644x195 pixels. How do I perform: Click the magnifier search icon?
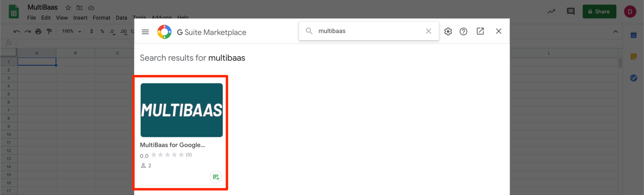pyautogui.click(x=309, y=31)
